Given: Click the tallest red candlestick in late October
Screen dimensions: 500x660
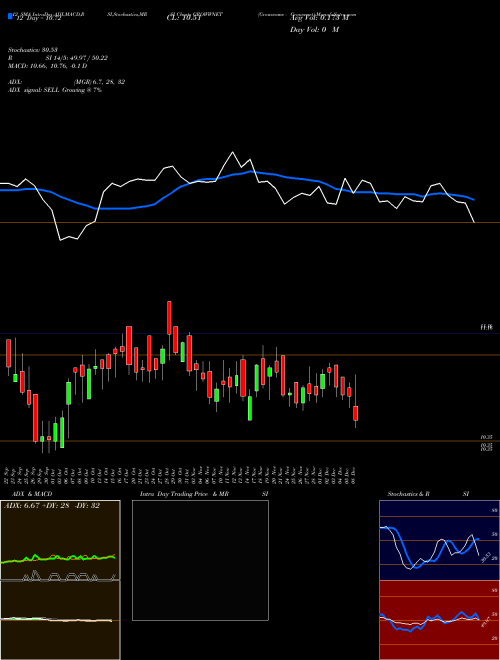Looking at the screenshot, I should coord(169,318).
